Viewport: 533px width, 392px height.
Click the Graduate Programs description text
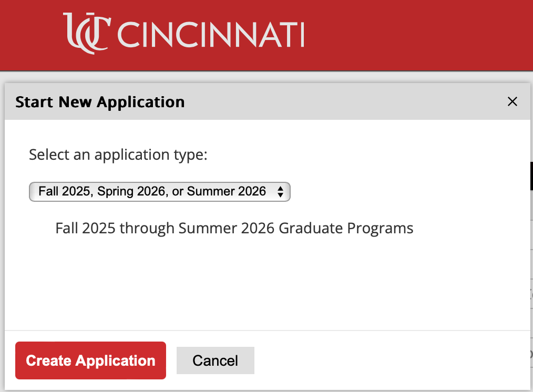click(x=234, y=229)
